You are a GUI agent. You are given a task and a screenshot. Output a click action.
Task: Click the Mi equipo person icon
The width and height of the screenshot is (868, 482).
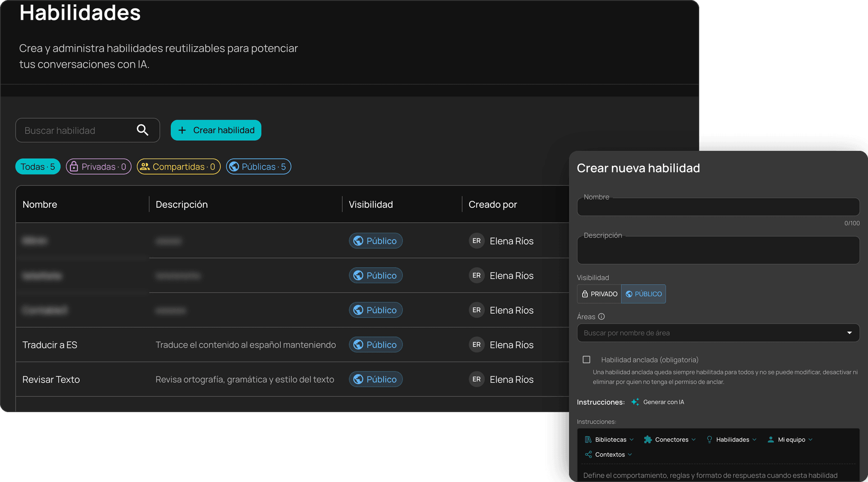coord(771,440)
